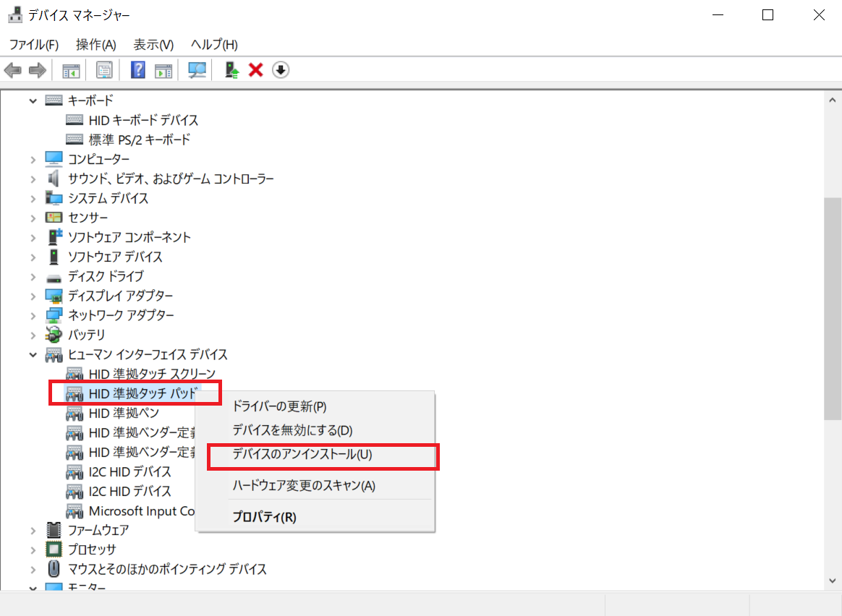Image resolution: width=842 pixels, height=616 pixels.
Task: Collapse the キーボード category
Action: click(33, 100)
